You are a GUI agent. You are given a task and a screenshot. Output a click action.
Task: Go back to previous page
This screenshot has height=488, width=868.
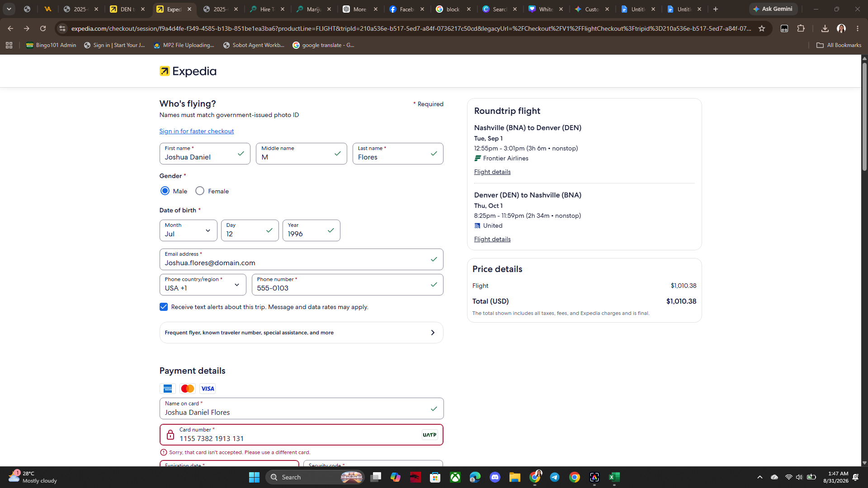10,28
